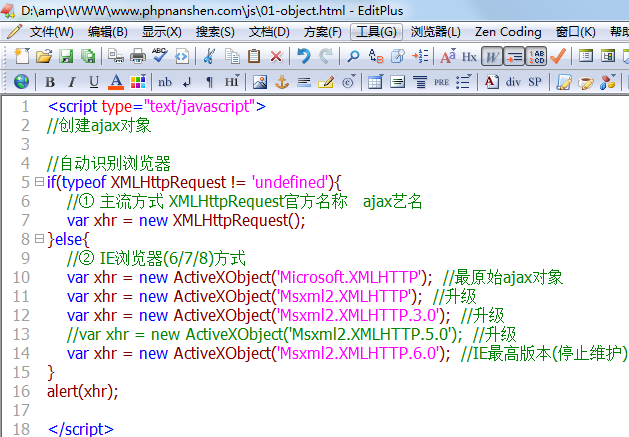Delete with the red X icon
Screen dimensions: 629x437
click(276, 57)
